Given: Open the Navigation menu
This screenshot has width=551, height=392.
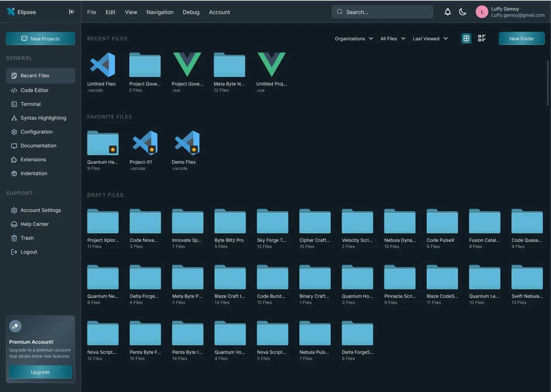Looking at the screenshot, I should click(x=160, y=12).
